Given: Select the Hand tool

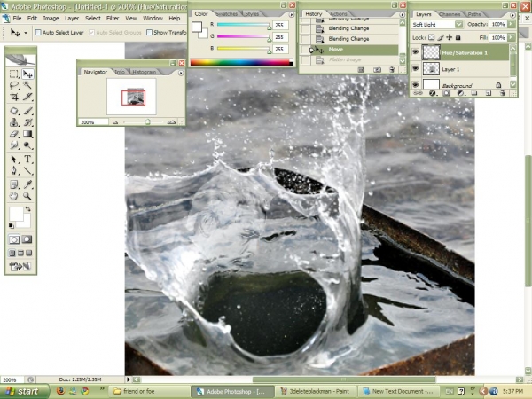Looking at the screenshot, I should pos(14,196).
